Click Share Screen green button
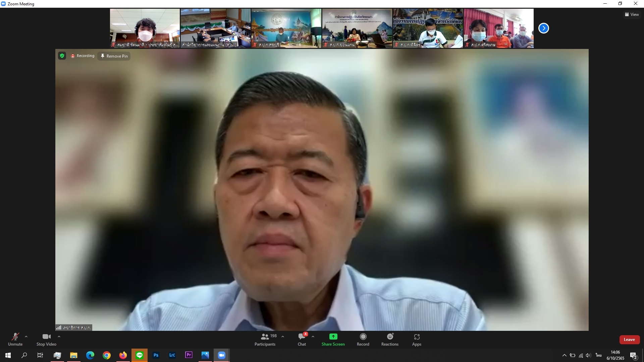 point(333,339)
